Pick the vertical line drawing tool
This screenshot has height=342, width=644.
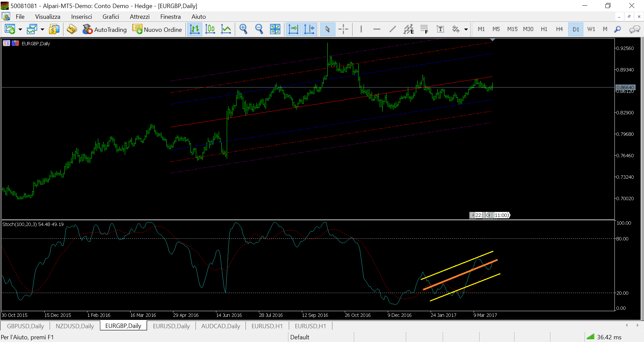tap(361, 30)
